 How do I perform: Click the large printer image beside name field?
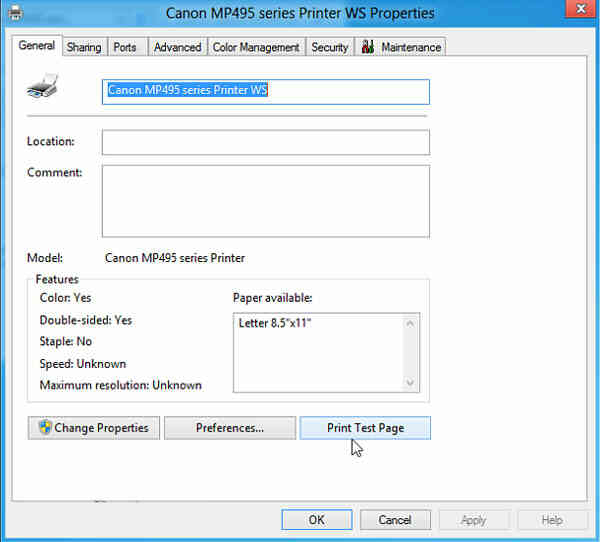click(x=43, y=86)
